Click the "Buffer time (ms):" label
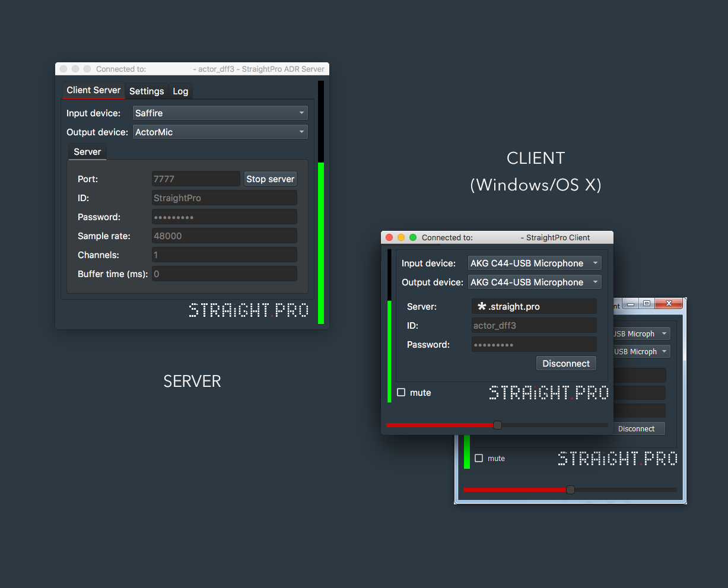This screenshot has height=588, width=728. [113, 274]
